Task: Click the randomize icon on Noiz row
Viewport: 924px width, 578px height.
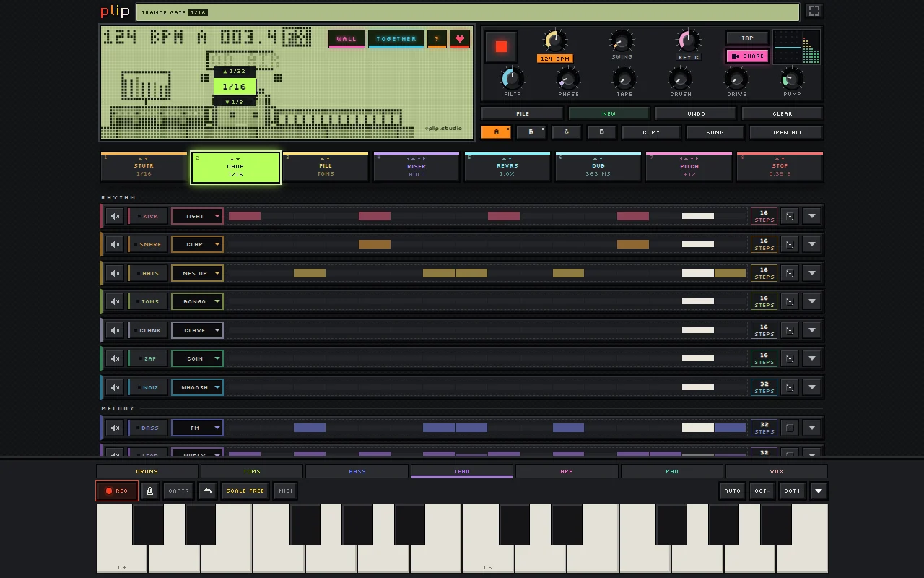Action: point(790,387)
